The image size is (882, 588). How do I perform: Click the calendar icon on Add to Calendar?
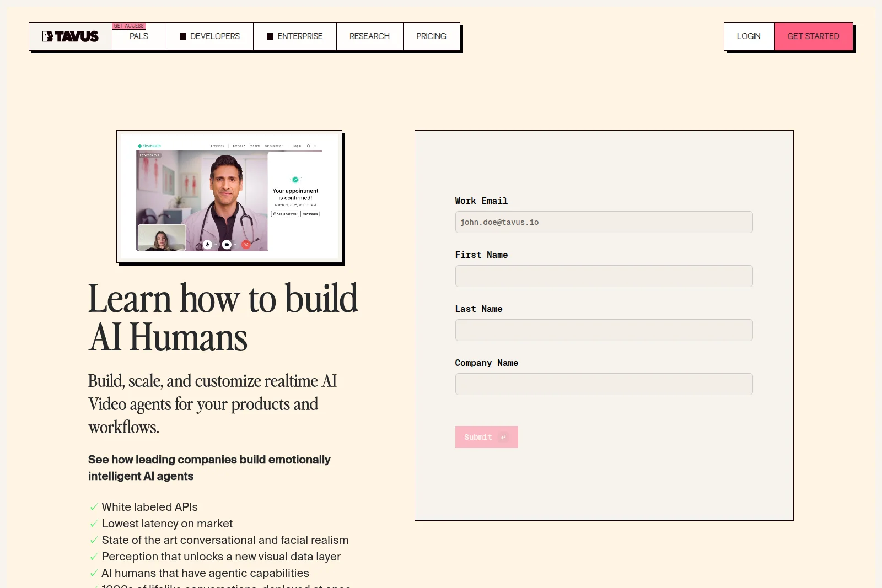point(275,214)
